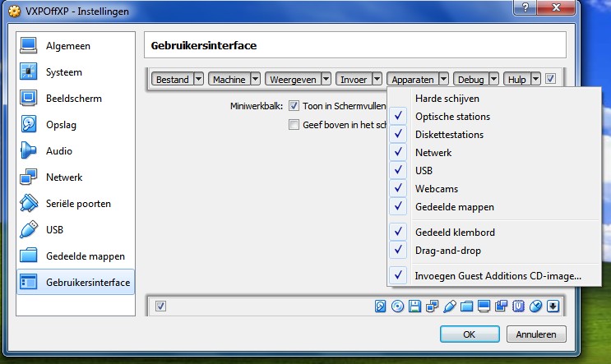Image resolution: width=611 pixels, height=364 pixels.
Task: Open the Seriële poorten settings page
Action: [76, 204]
